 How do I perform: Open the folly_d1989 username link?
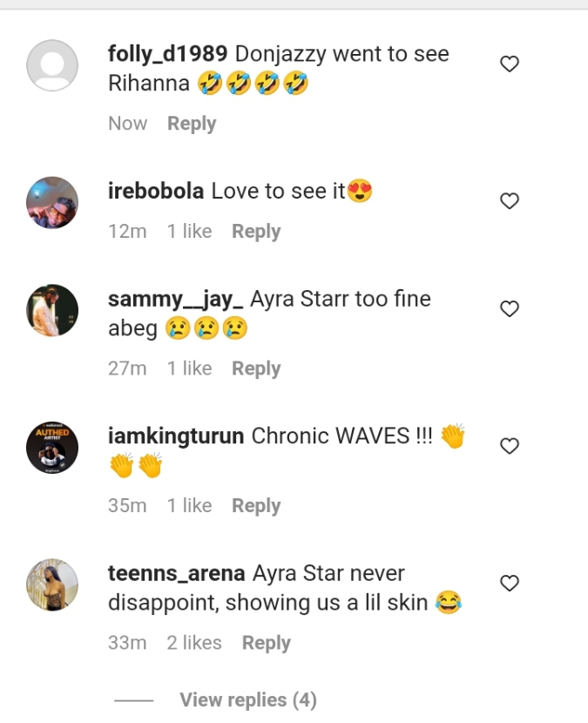pyautogui.click(x=167, y=54)
